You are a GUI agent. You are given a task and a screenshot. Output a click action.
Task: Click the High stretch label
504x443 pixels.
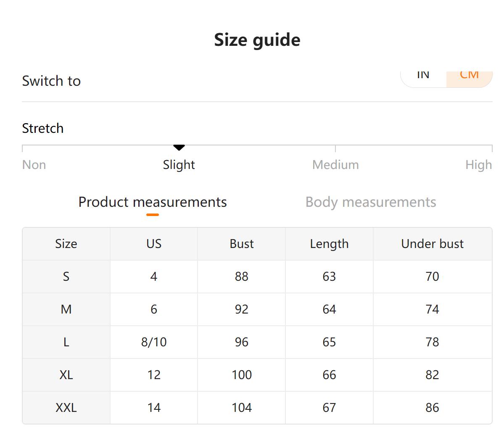(x=479, y=165)
